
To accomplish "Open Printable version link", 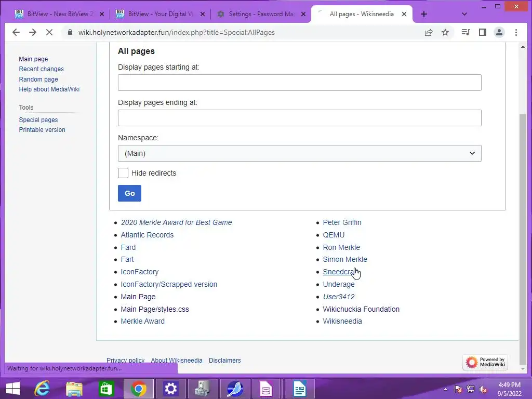I will click(x=42, y=129).
